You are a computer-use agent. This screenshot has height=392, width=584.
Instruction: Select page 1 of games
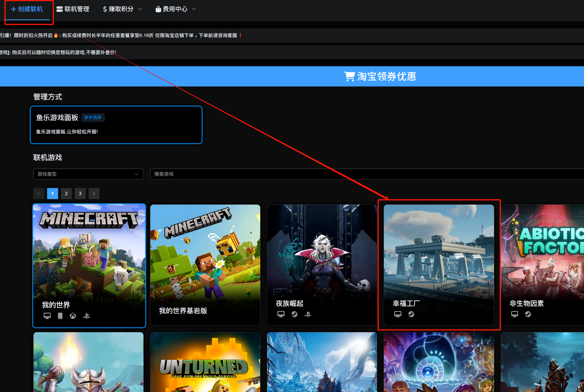[x=52, y=194]
